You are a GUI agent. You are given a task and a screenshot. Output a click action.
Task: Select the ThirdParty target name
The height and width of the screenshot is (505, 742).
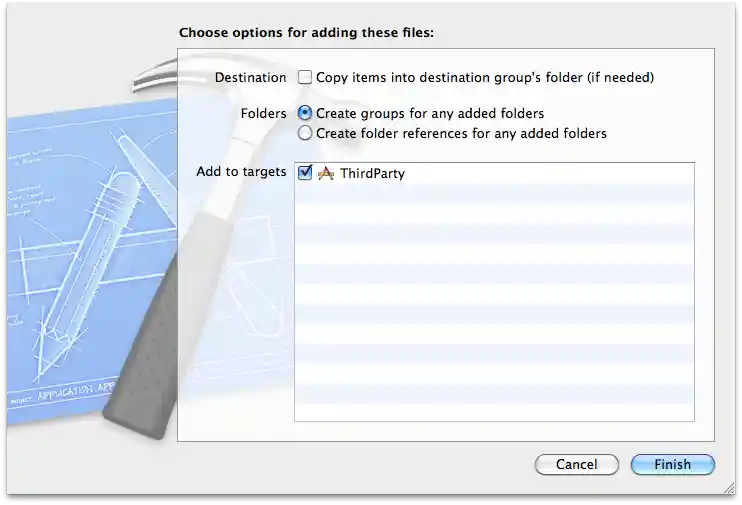click(372, 173)
